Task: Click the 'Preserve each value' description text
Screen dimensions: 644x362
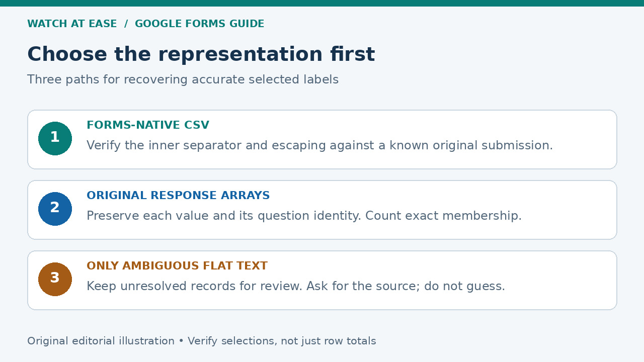Action: coord(304,216)
